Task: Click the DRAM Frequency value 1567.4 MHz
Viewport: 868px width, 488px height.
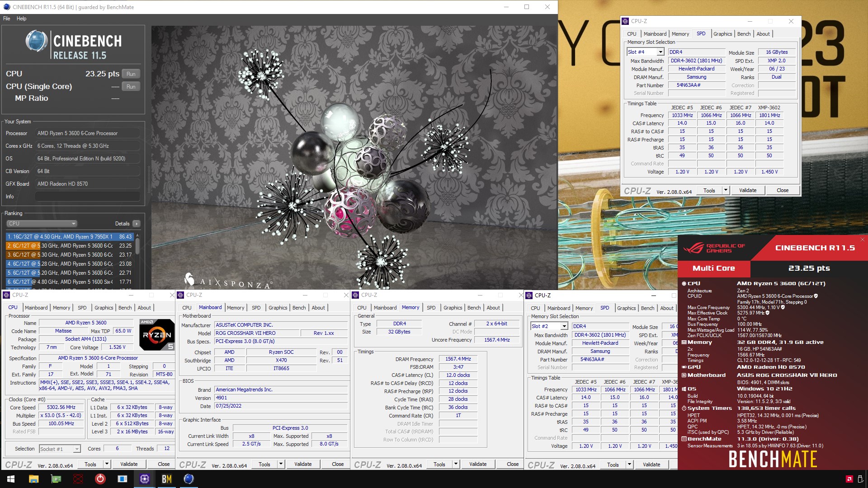Action: tap(458, 359)
